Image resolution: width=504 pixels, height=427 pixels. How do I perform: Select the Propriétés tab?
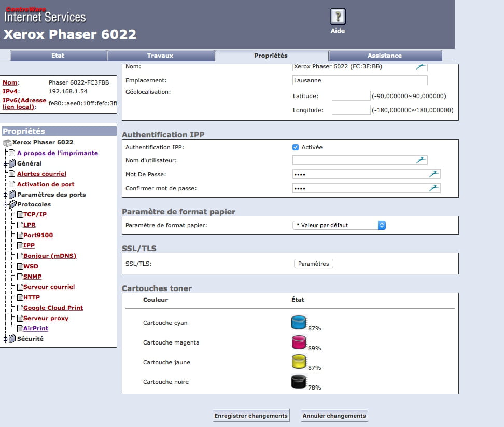click(x=271, y=56)
